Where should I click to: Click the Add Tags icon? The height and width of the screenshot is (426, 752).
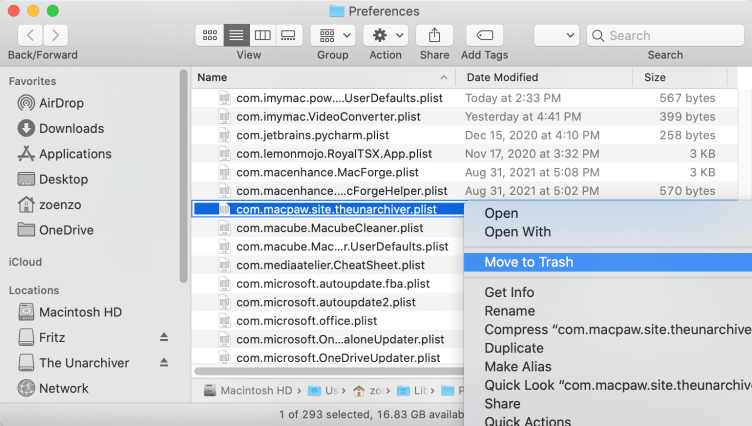(x=484, y=35)
